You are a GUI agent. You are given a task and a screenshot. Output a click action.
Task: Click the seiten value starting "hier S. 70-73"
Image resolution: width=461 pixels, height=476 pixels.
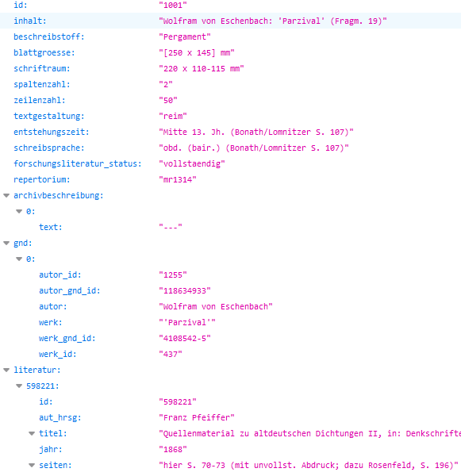[x=309, y=466]
